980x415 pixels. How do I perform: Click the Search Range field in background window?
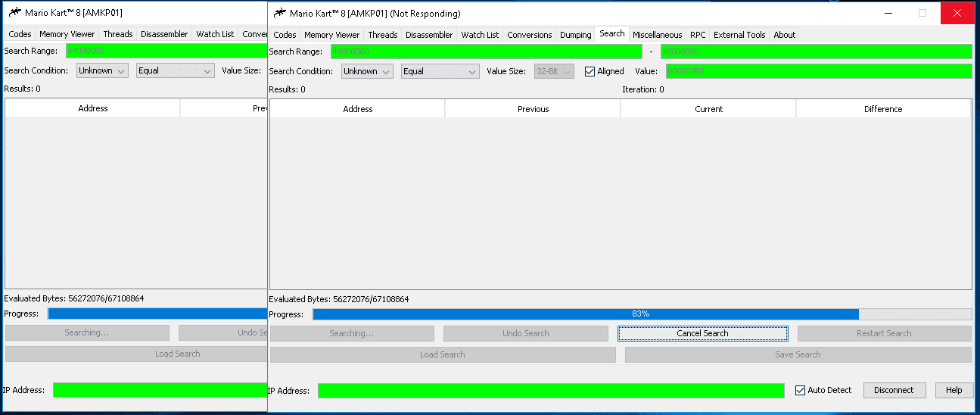pos(166,51)
